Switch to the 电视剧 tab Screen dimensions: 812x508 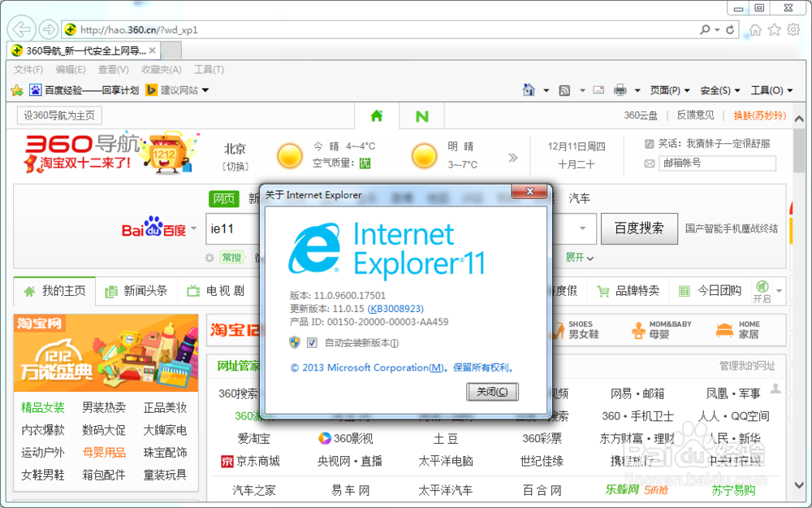(x=216, y=291)
